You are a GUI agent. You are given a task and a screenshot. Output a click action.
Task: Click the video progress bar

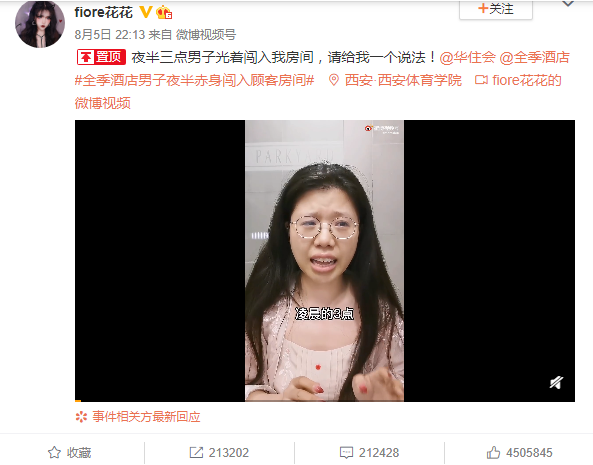point(325,400)
